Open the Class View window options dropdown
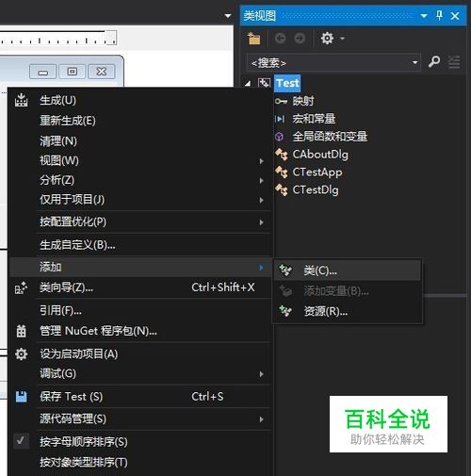 pyautogui.click(x=424, y=15)
